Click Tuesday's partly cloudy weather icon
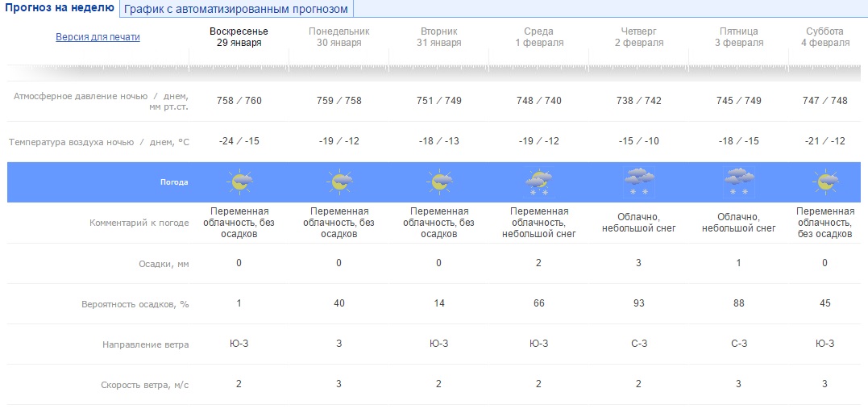The width and height of the screenshot is (868, 409). pyautogui.click(x=439, y=182)
